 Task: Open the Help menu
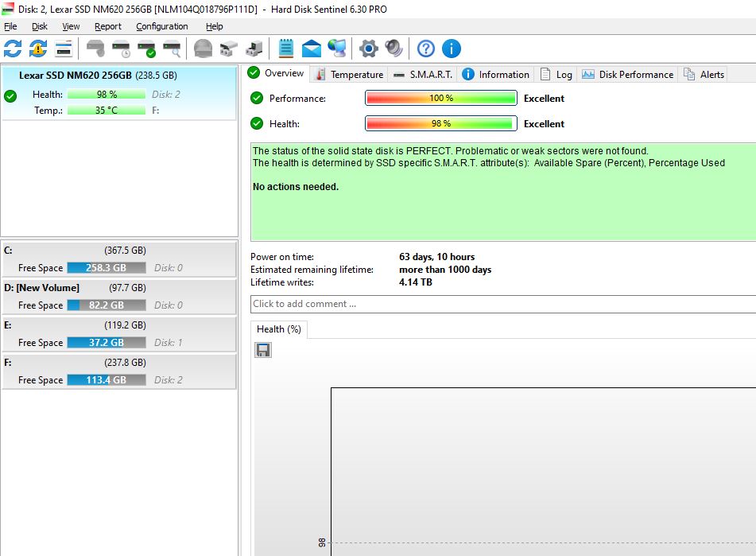click(x=214, y=26)
